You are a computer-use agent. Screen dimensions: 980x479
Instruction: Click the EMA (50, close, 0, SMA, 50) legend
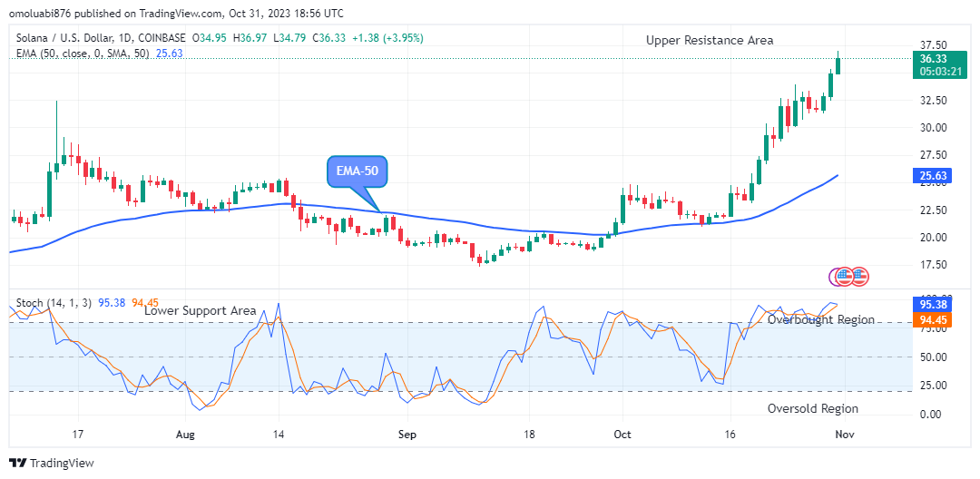click(81, 54)
